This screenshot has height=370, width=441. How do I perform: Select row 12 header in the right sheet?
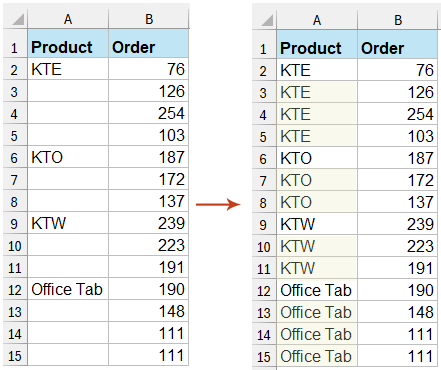pos(264,291)
